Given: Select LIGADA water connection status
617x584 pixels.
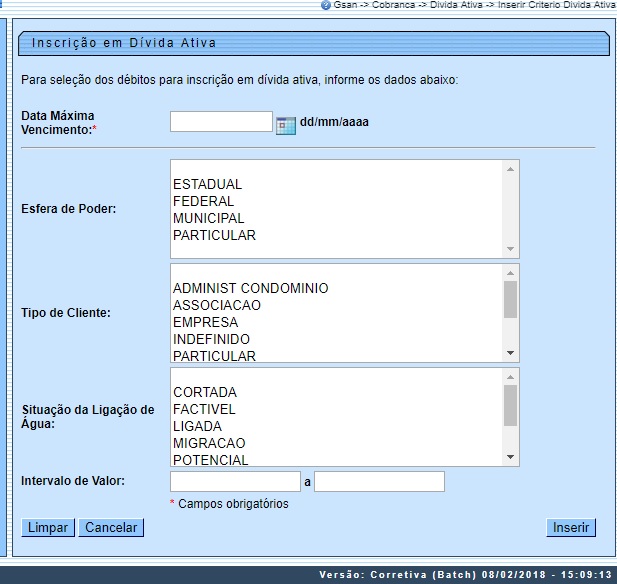Looking at the screenshot, I should (x=336, y=426).
